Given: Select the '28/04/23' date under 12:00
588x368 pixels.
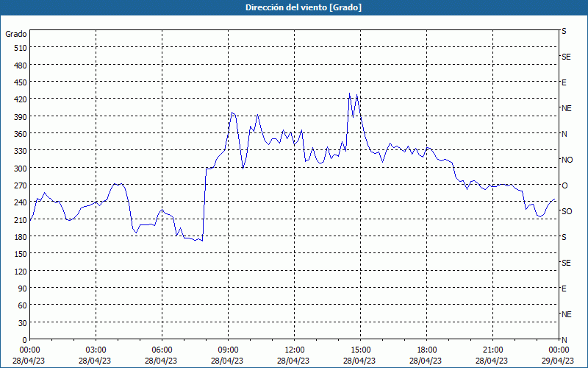Looking at the screenshot, I should pyautogui.click(x=293, y=361).
